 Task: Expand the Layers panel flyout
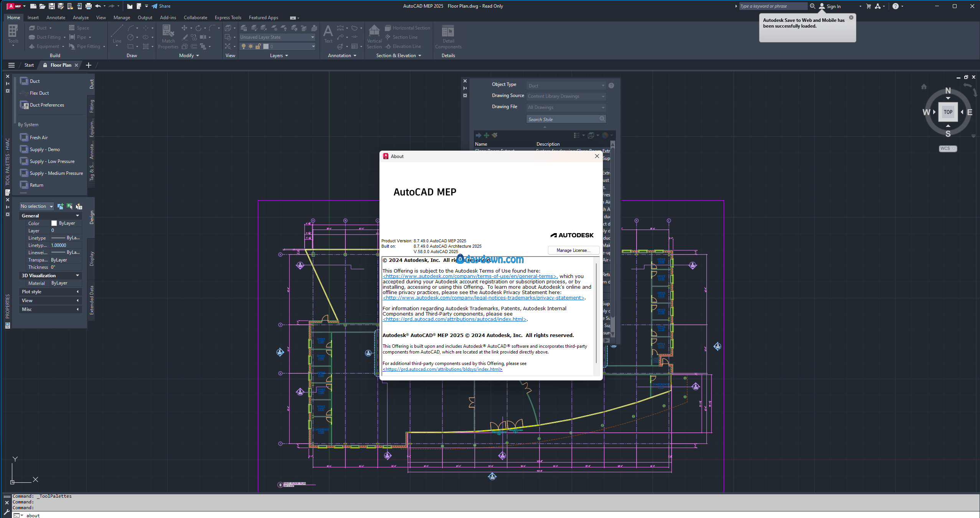click(x=279, y=56)
